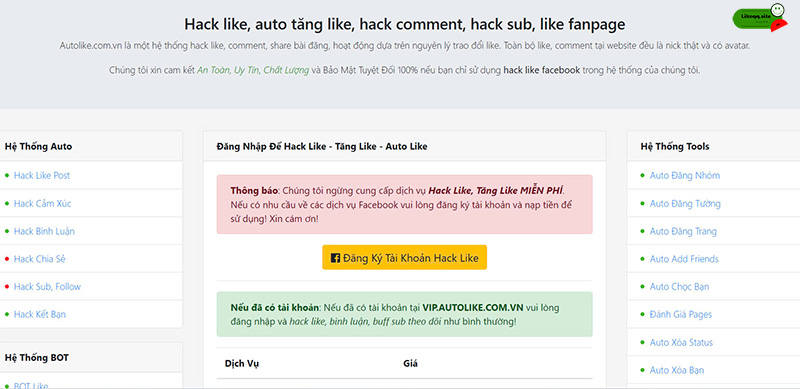Open Đánh Giá Pages link
The image size is (800, 389).
point(681,314)
